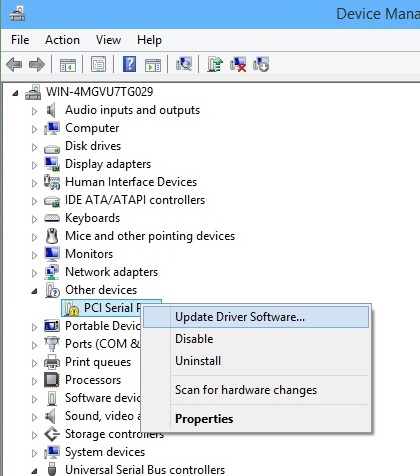Viewport: 420px width, 476px height.
Task: Expand the Disk drives node
Action: pyautogui.click(x=34, y=147)
